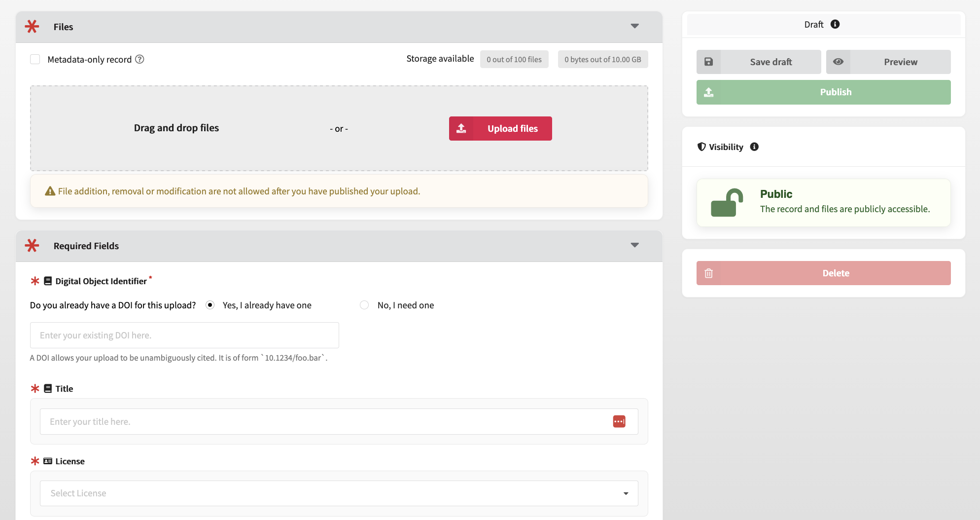Image resolution: width=980 pixels, height=520 pixels.
Task: Click the red options icon in Title field
Action: (x=619, y=421)
